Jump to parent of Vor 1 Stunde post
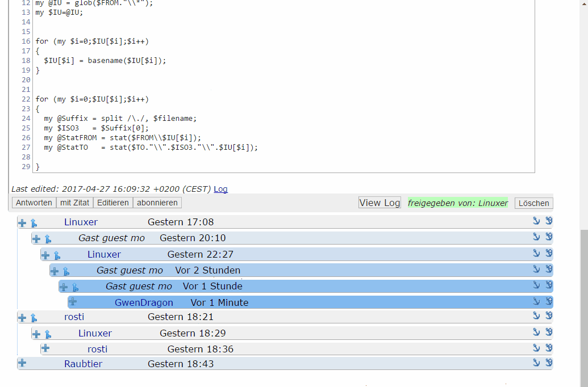This screenshot has width=588, height=387. pos(75,287)
